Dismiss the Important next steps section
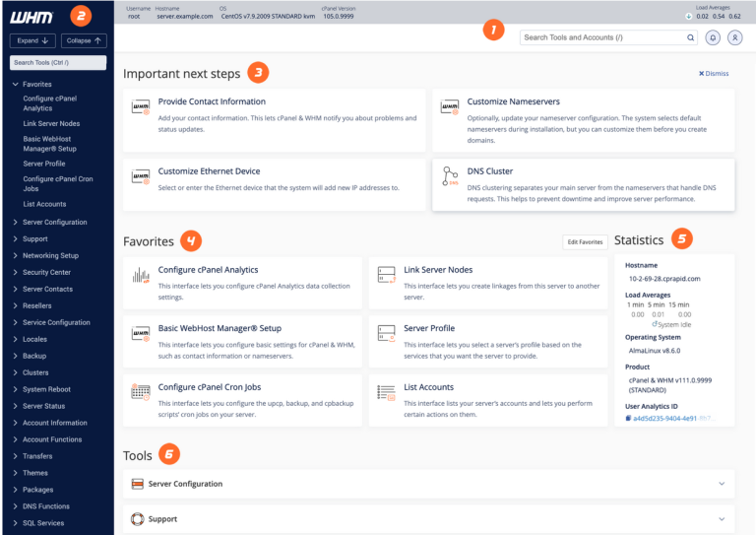This screenshot has height=535, width=756. (x=714, y=73)
